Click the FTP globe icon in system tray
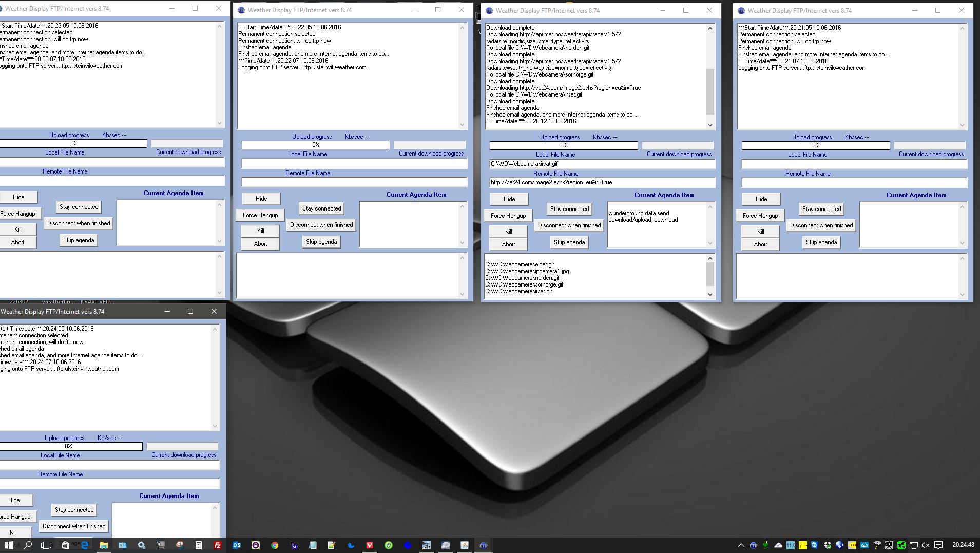The height and width of the screenshot is (553, 980). click(x=753, y=545)
